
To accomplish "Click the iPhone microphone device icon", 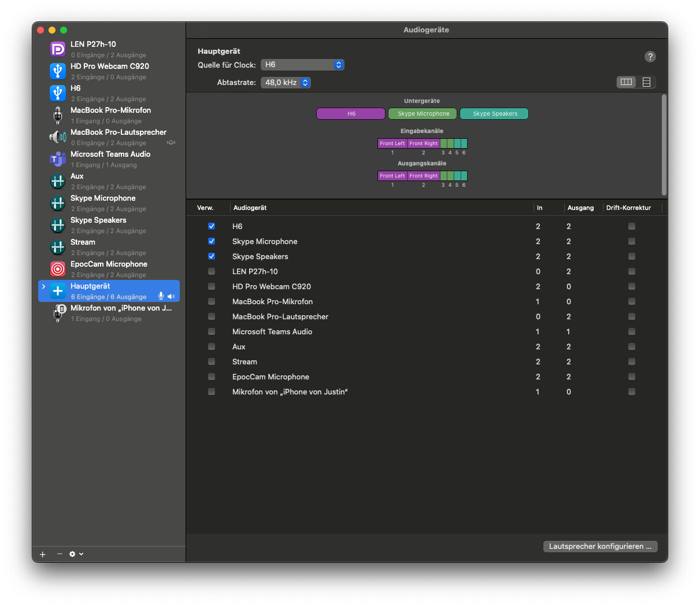I will click(x=59, y=313).
